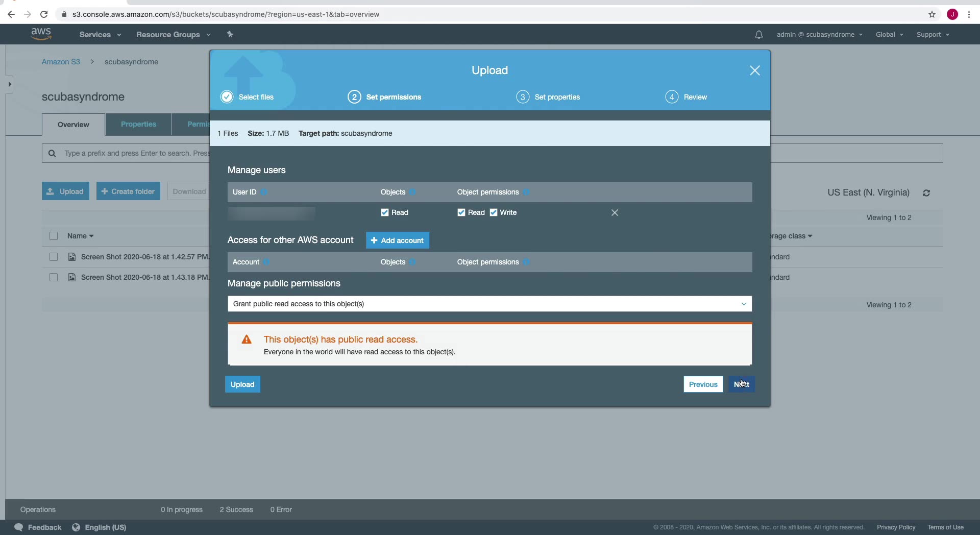Click the step 3 Set properties circle
Screen dimensions: 980x535
click(x=523, y=97)
